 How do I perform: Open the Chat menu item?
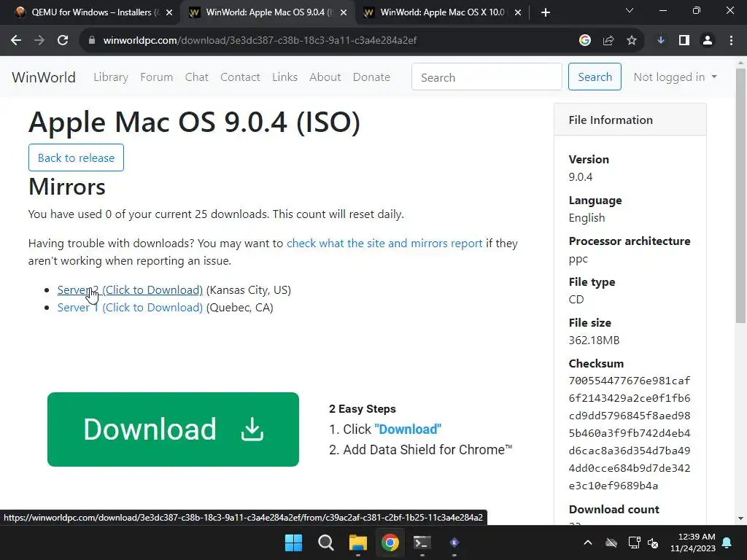[197, 77]
